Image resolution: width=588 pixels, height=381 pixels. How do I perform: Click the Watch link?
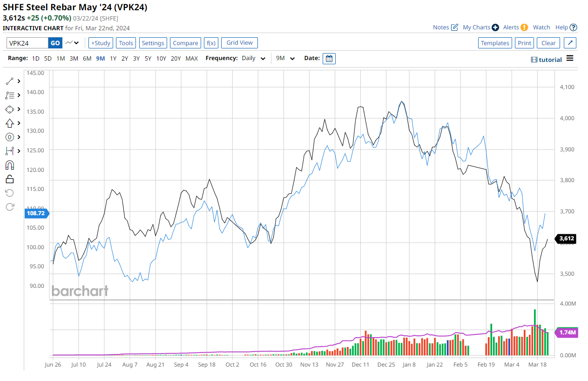pos(541,27)
